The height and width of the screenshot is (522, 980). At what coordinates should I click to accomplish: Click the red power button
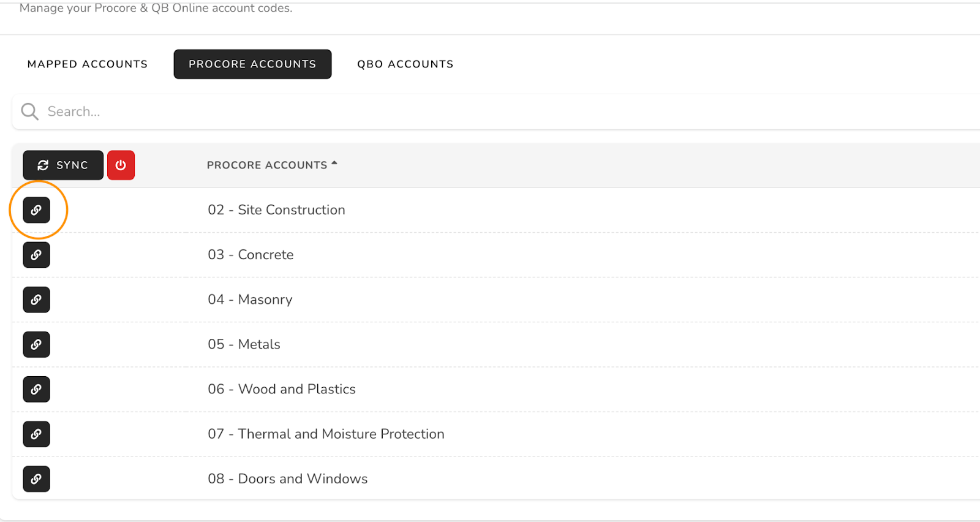(x=121, y=165)
